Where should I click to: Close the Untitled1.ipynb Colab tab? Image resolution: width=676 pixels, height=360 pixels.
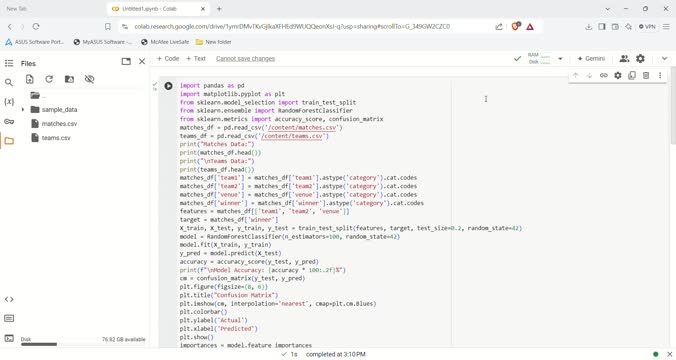coord(203,9)
